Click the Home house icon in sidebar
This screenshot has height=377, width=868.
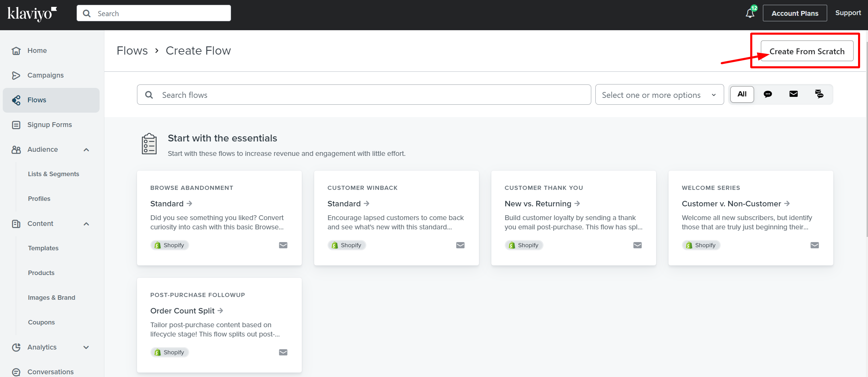tap(16, 51)
